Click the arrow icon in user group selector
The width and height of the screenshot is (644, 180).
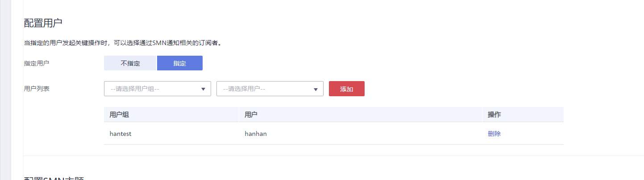(203, 89)
